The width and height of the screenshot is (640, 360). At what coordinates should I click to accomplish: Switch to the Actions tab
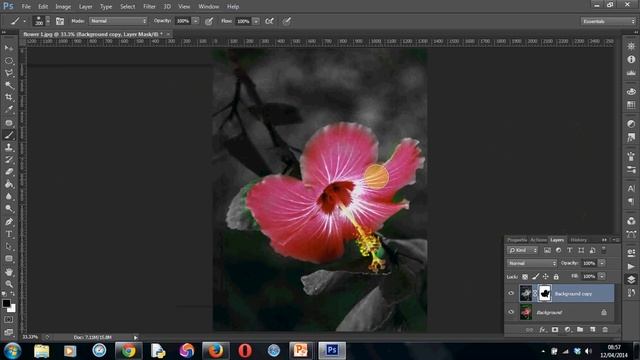point(538,240)
